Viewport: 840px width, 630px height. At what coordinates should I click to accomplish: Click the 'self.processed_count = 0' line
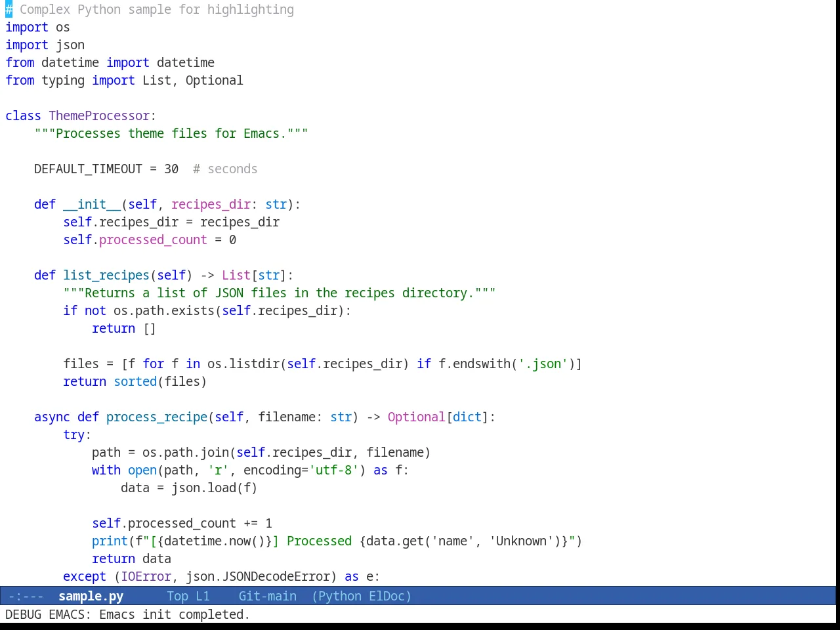click(x=150, y=240)
